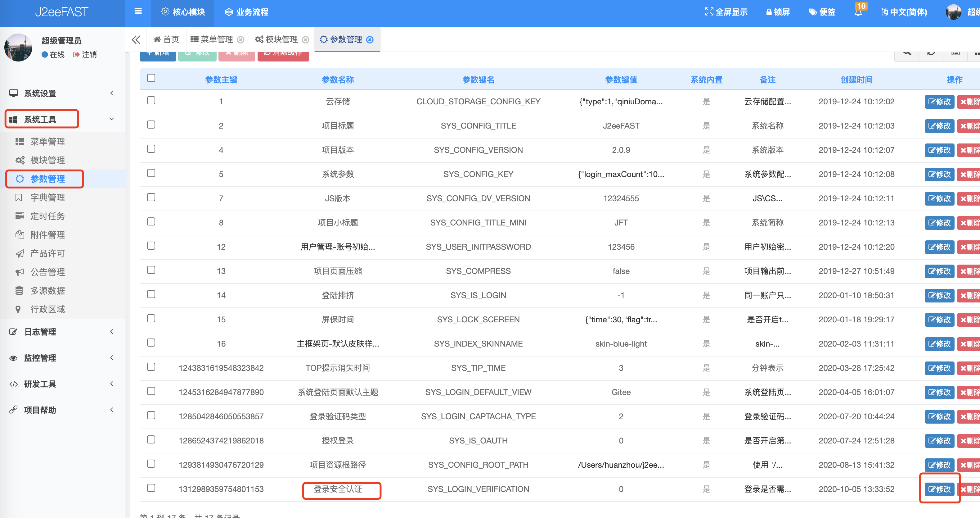The width and height of the screenshot is (980, 518).
Task: Expand the 日志管理 sidebar section
Action: coord(62,332)
